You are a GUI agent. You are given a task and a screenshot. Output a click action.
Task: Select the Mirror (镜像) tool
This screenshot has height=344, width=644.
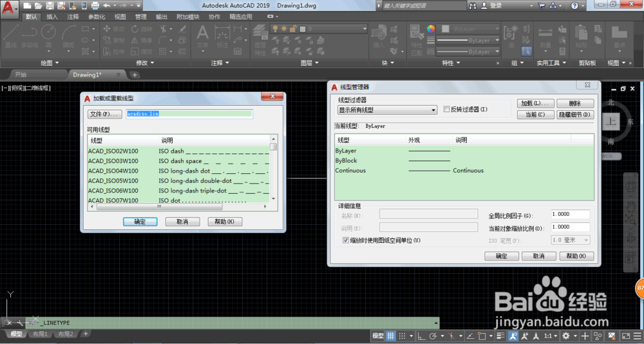pyautogui.click(x=142, y=41)
